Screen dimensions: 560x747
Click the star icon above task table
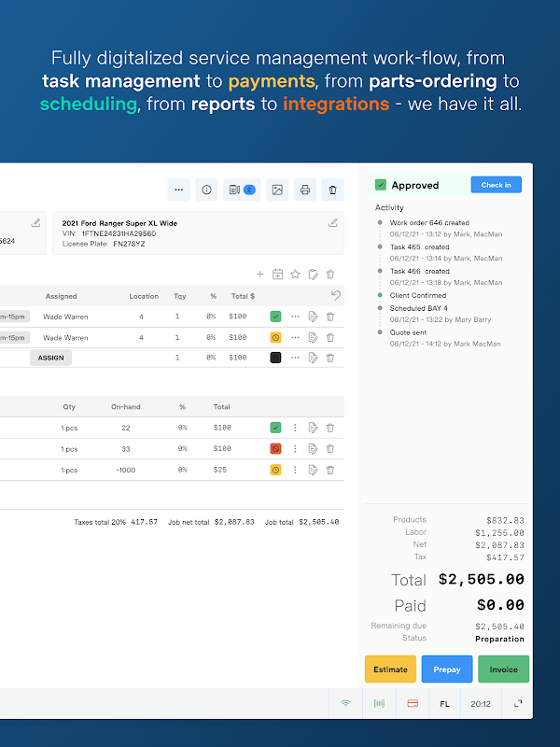point(295,274)
